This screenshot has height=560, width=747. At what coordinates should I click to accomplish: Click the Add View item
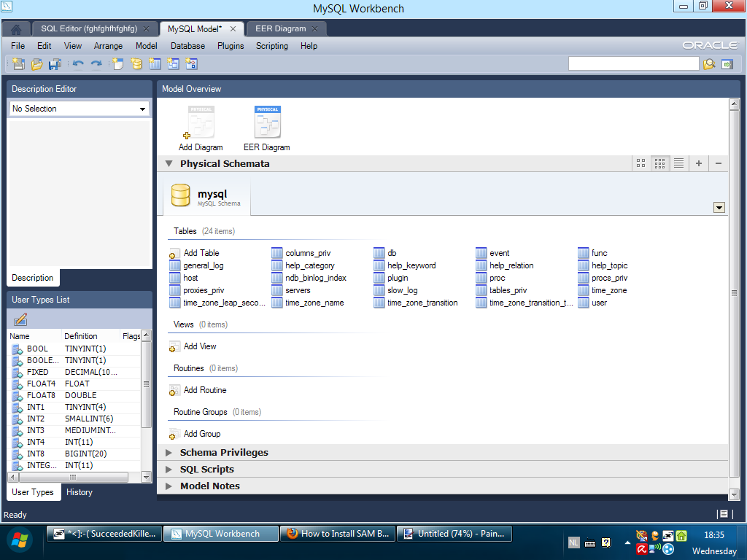[x=193, y=346]
